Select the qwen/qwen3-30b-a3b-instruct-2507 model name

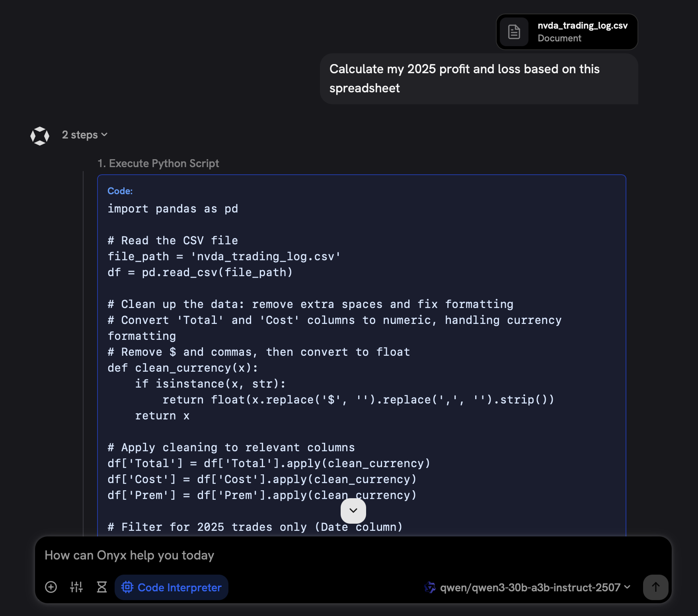[x=530, y=587]
